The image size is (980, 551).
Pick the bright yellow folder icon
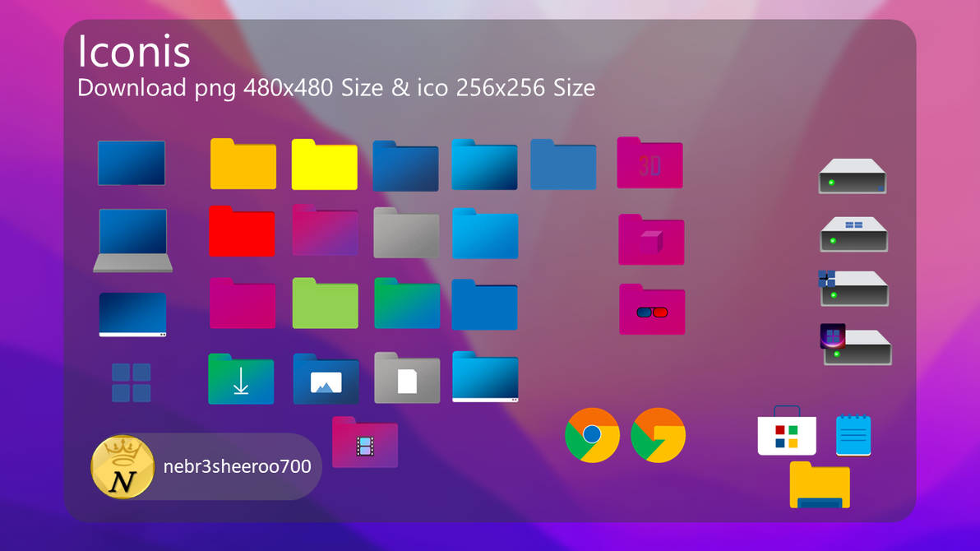pyautogui.click(x=325, y=164)
